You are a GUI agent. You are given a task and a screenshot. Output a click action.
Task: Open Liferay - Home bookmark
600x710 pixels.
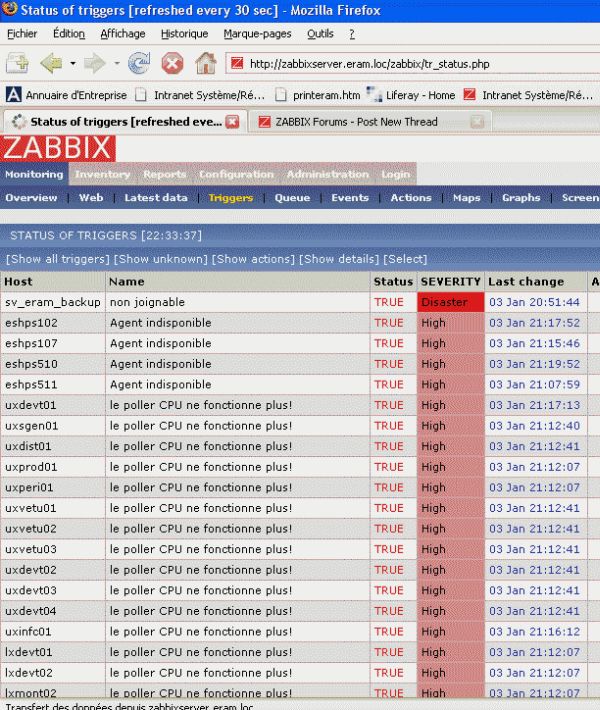[411, 95]
